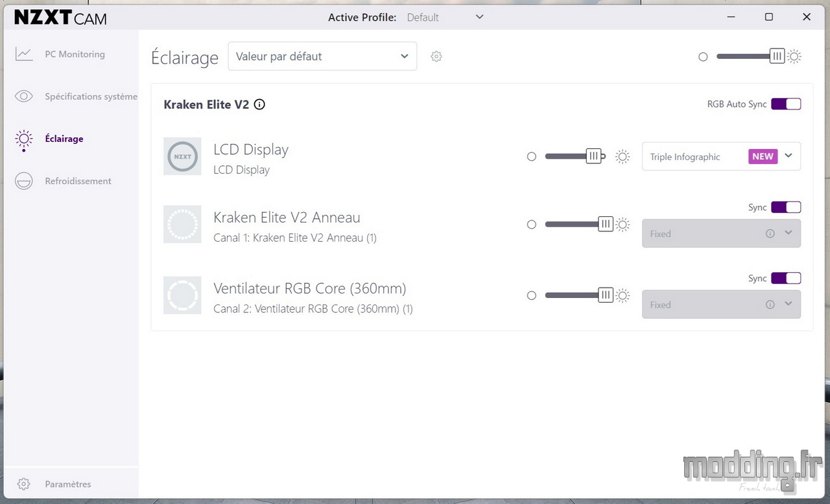Click Ventilateur RGB Core minimum brightness circle
The image size is (830, 504).
(x=532, y=295)
